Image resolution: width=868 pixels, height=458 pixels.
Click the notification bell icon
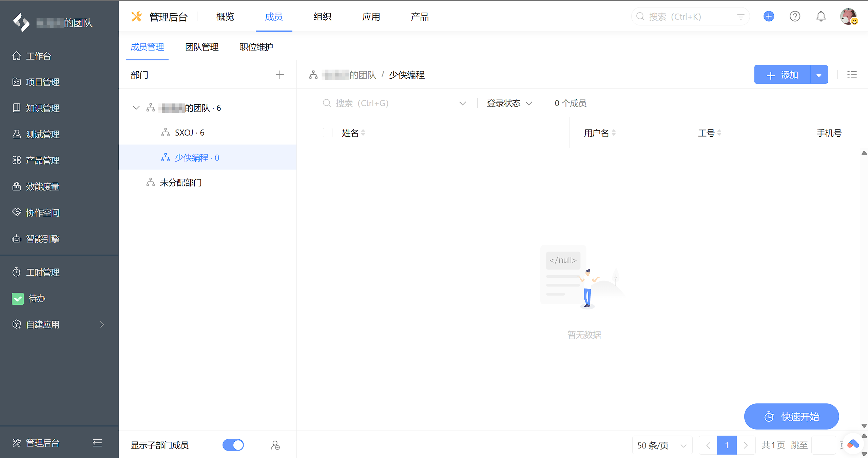click(821, 16)
